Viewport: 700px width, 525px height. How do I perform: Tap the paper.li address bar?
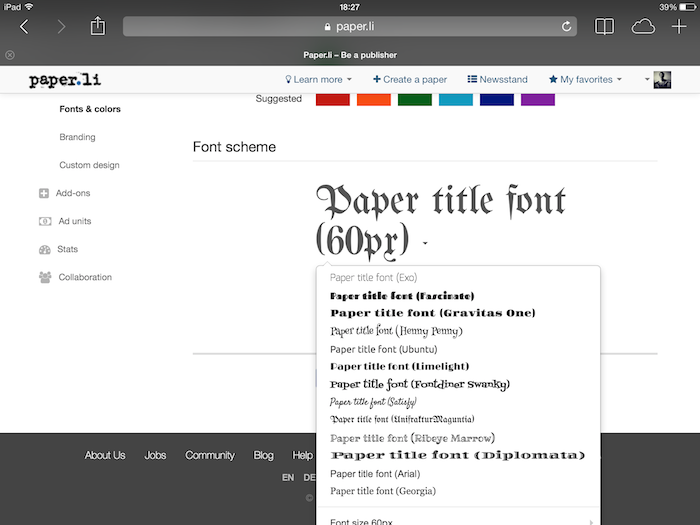point(350,26)
